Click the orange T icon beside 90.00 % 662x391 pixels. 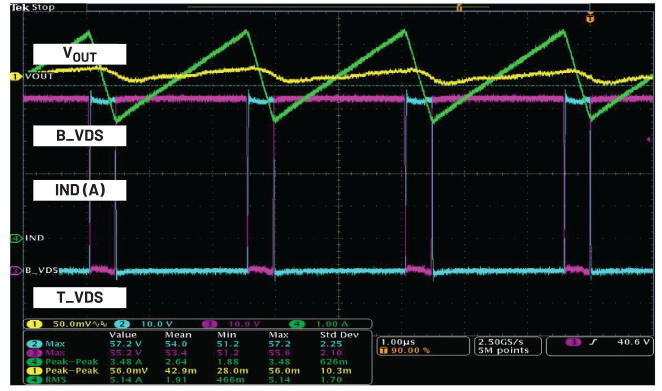[x=383, y=350]
